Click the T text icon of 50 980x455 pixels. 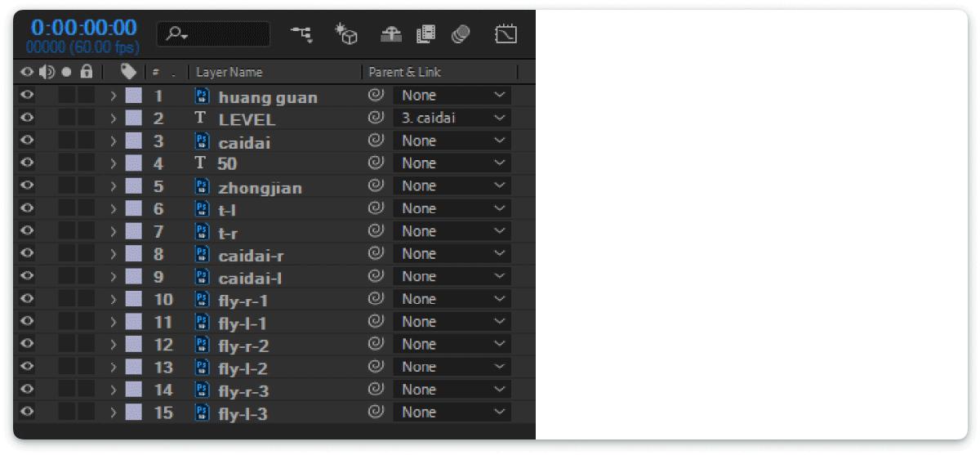(201, 163)
